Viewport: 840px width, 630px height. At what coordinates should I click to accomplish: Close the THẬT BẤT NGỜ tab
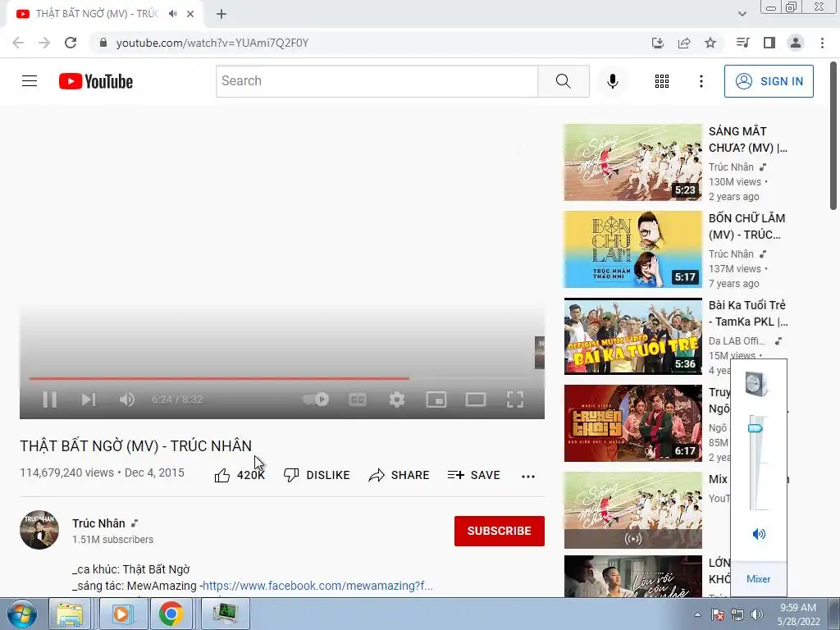tap(190, 15)
